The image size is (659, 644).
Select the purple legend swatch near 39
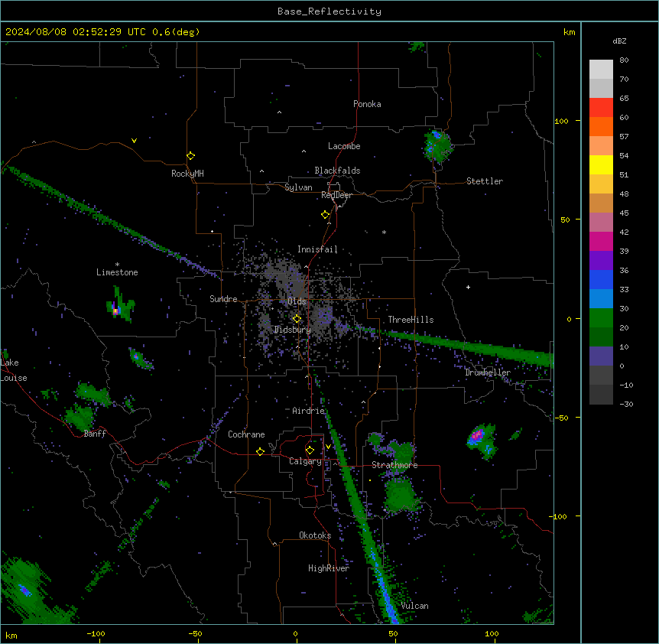pyautogui.click(x=601, y=261)
